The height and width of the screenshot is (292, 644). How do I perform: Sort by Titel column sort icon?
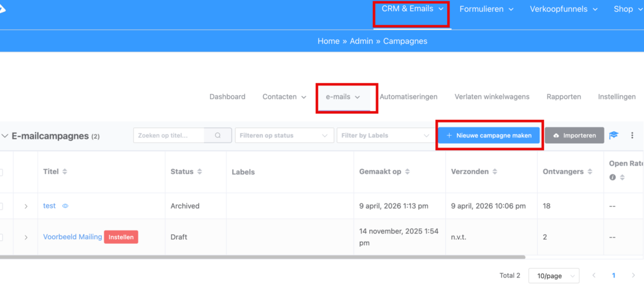pos(64,171)
